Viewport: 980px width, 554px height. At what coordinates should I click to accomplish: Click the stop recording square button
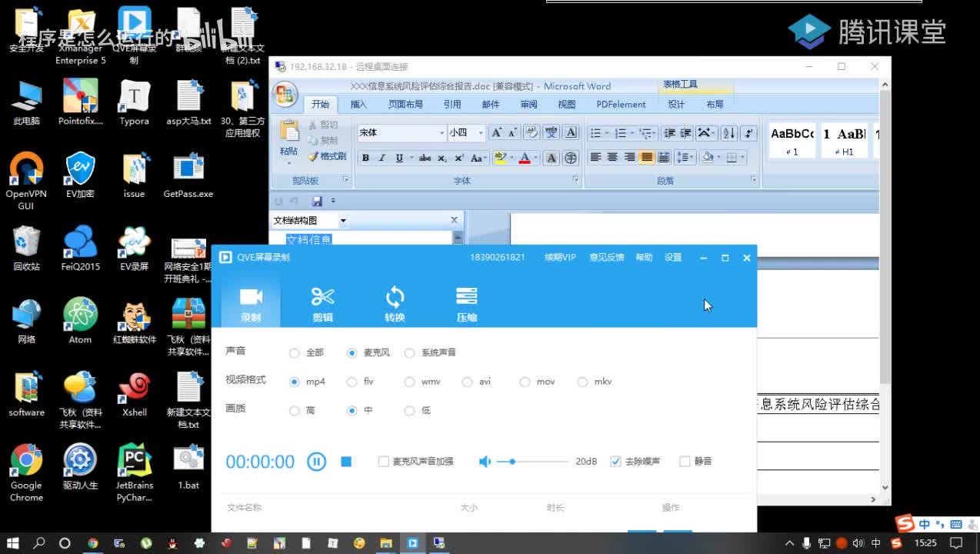pyautogui.click(x=346, y=462)
